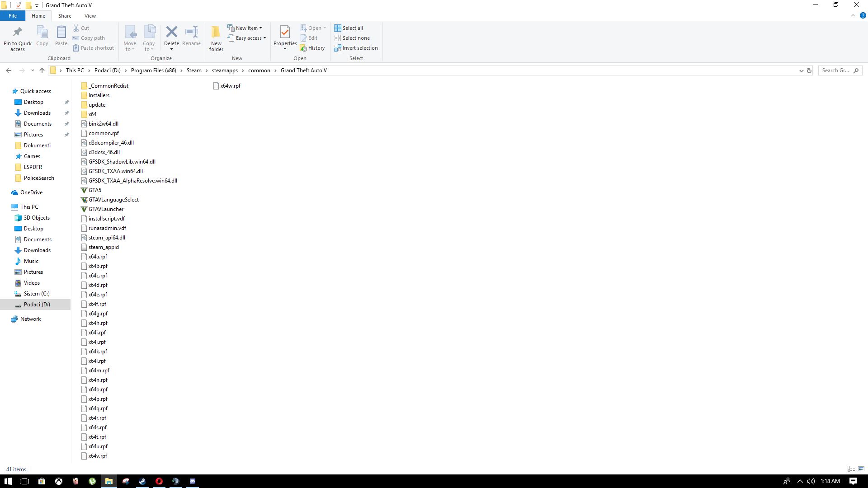Image resolution: width=868 pixels, height=488 pixels.
Task: Refresh the folder view
Action: 809,70
